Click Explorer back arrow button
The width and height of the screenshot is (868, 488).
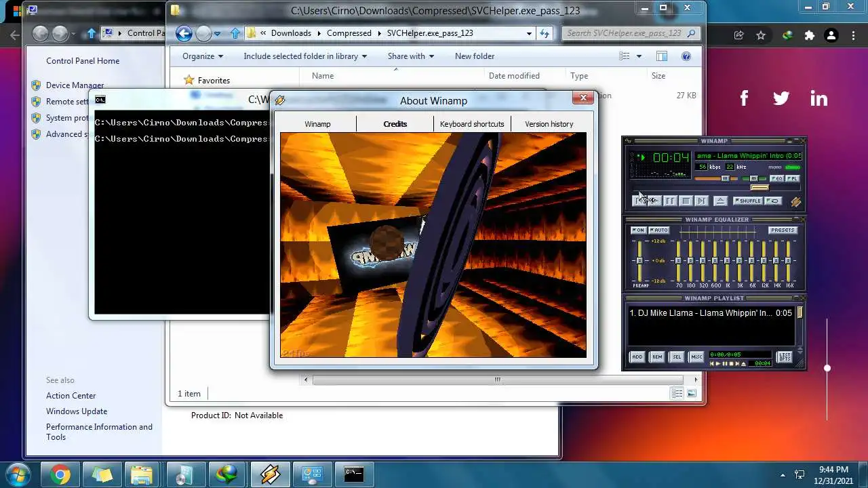184,33
